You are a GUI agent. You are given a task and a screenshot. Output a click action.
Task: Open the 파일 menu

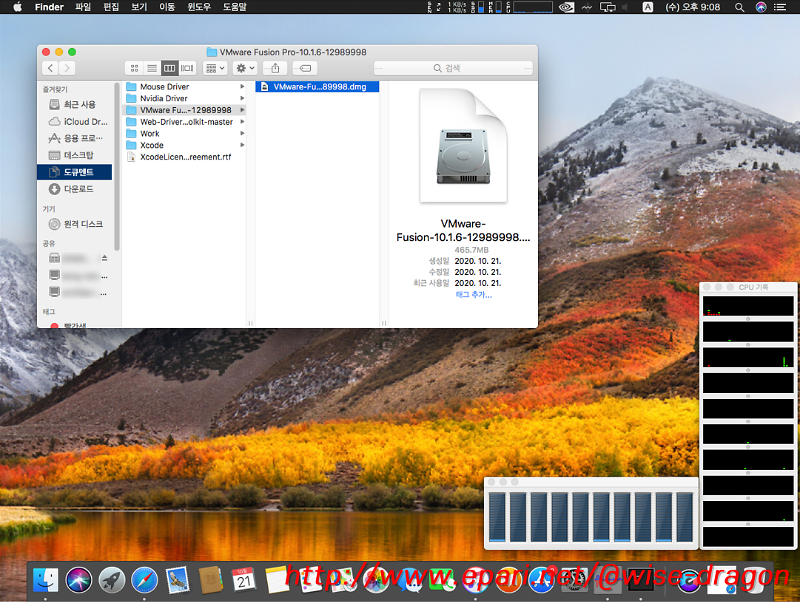(83, 7)
